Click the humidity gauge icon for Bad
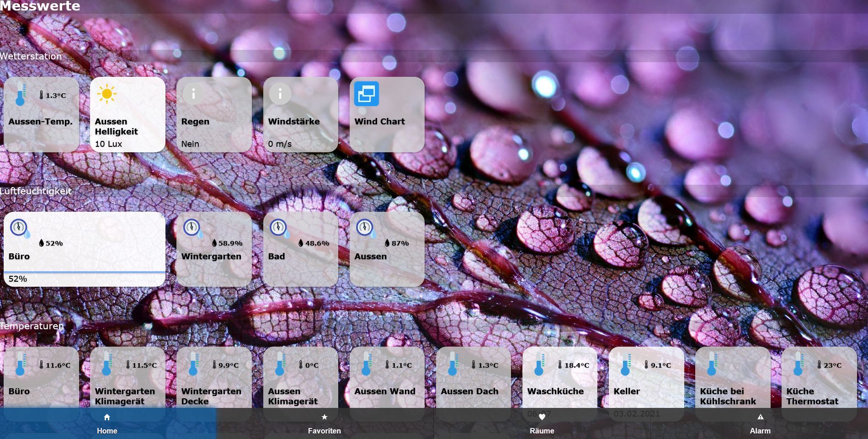Viewport: 868px width, 439px height. pos(280,228)
